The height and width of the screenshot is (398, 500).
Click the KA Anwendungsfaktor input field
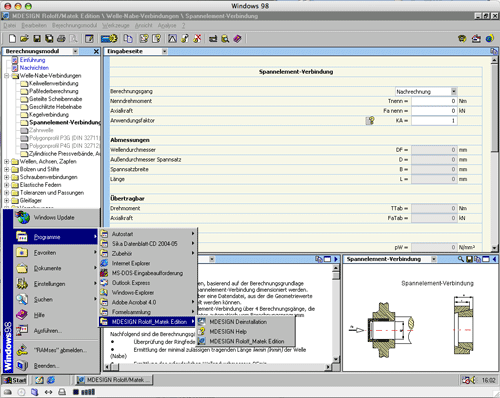tap(434, 120)
